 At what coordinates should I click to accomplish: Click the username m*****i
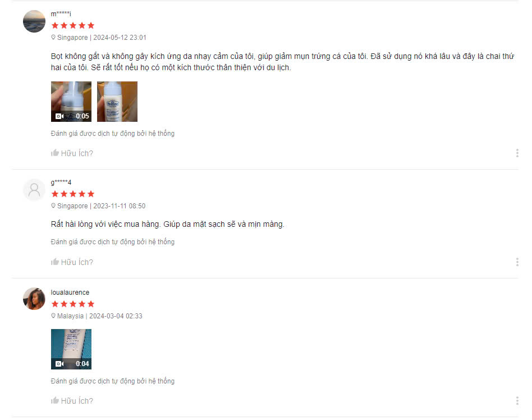click(61, 13)
